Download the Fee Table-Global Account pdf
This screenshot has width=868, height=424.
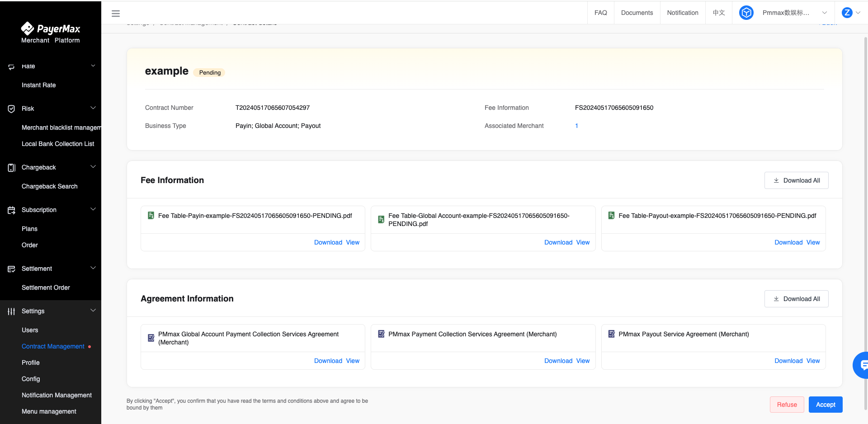(x=558, y=242)
